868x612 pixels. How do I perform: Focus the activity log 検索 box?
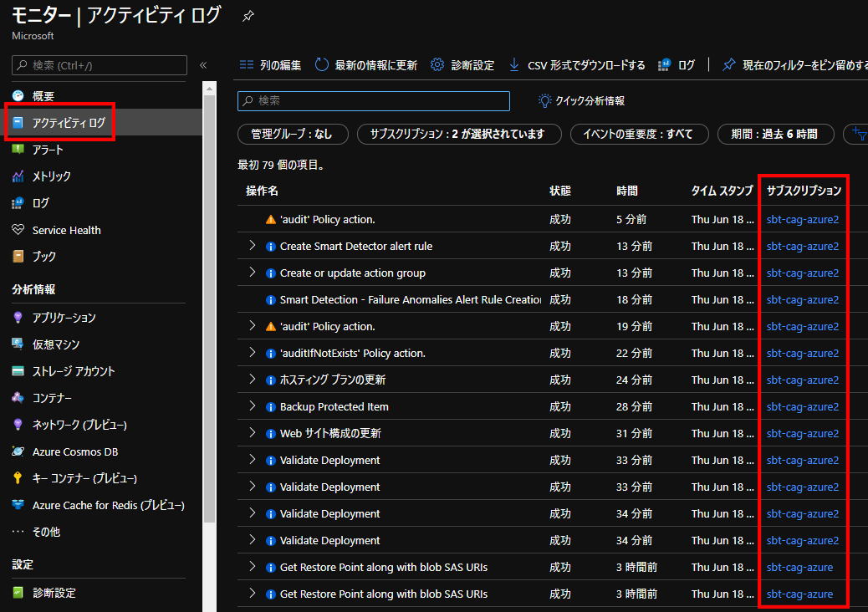pyautogui.click(x=374, y=100)
